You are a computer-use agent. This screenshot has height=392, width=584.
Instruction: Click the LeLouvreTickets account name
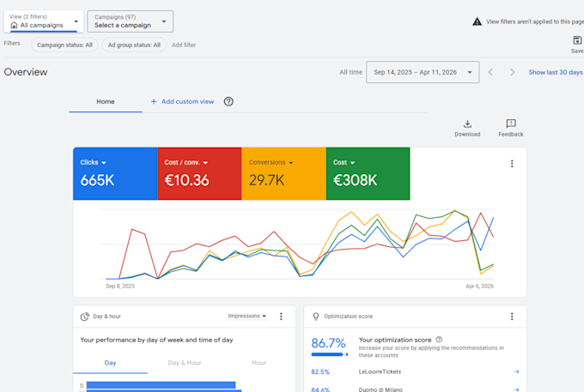click(x=380, y=371)
